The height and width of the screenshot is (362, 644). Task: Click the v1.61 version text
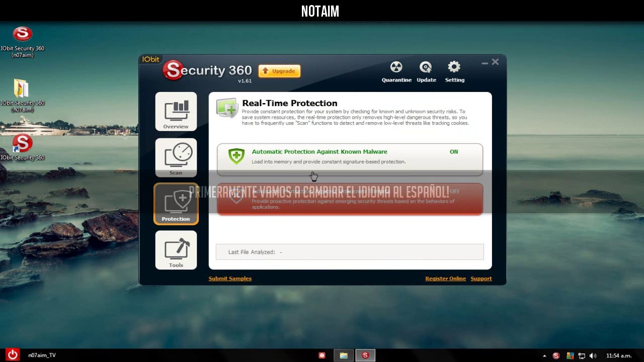click(245, 81)
